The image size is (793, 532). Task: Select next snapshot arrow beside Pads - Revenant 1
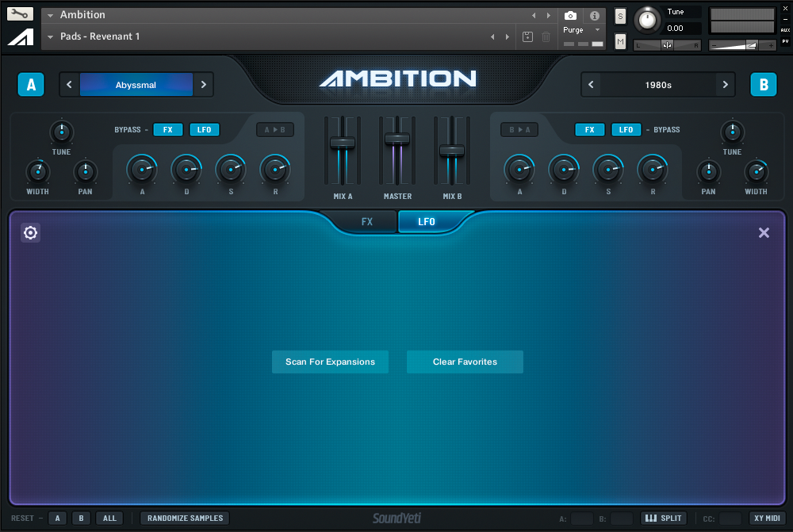pos(508,37)
